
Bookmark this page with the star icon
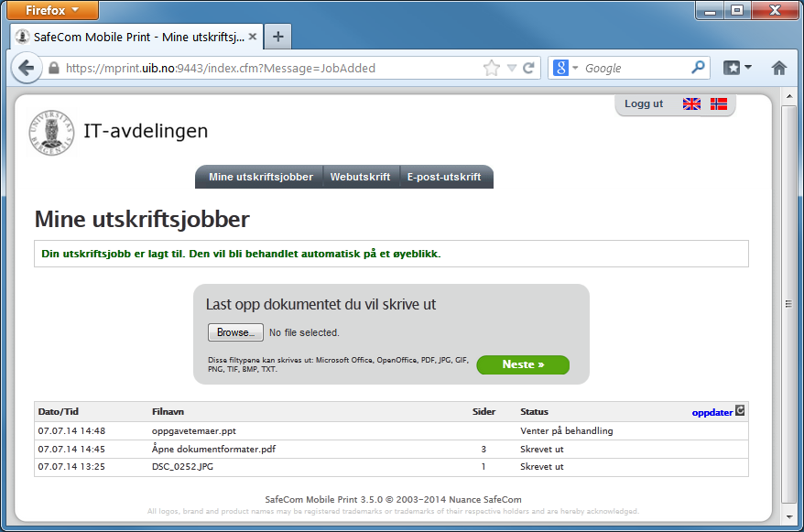(x=491, y=69)
